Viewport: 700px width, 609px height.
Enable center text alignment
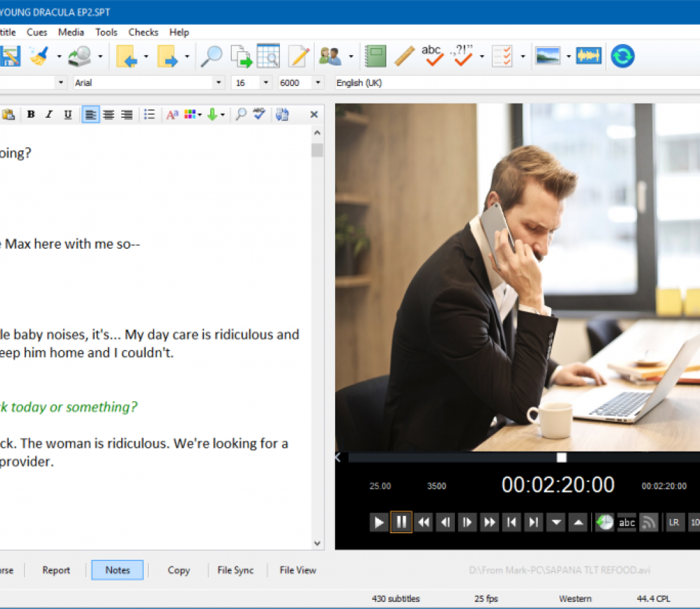109,115
